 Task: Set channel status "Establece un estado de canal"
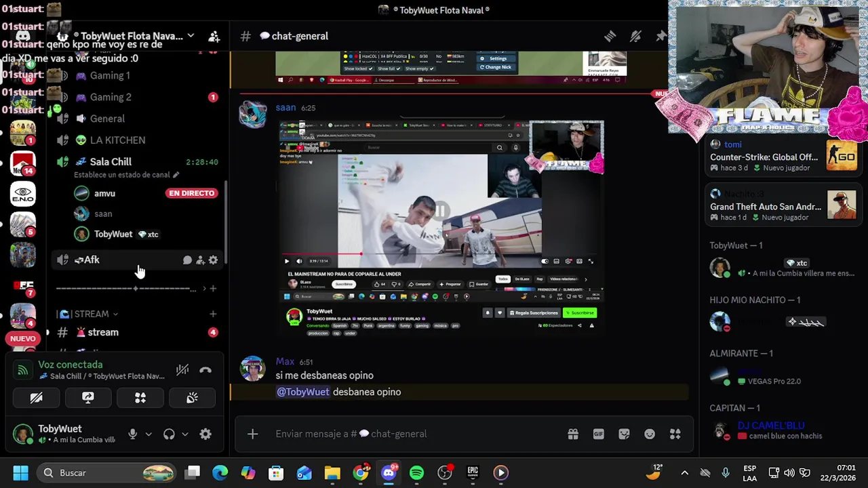point(126,175)
